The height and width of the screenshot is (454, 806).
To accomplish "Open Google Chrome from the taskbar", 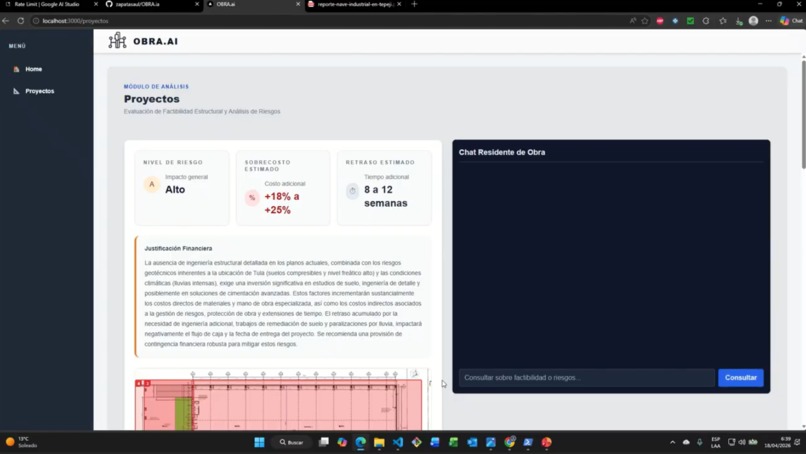I will coord(509,442).
